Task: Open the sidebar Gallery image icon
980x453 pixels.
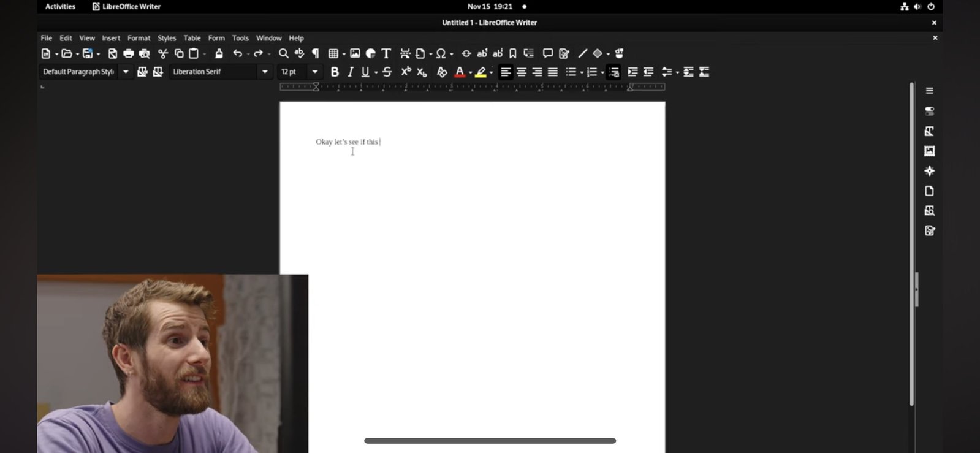Action: (930, 151)
